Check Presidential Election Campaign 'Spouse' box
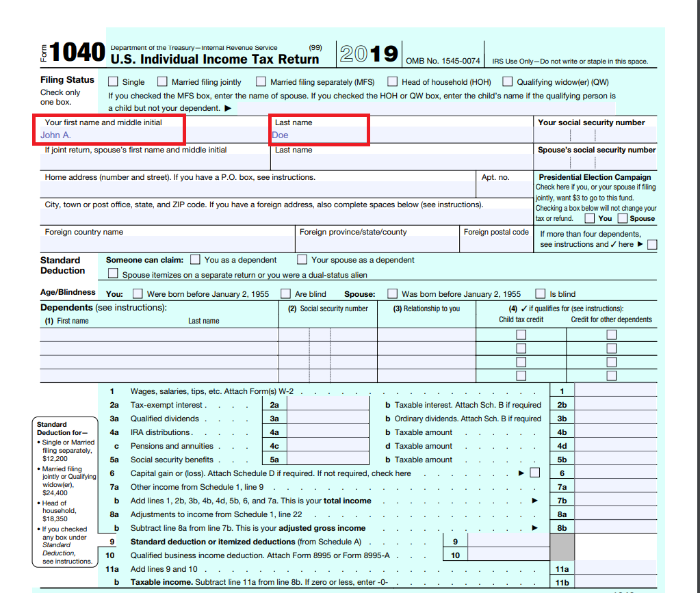 [x=622, y=218]
